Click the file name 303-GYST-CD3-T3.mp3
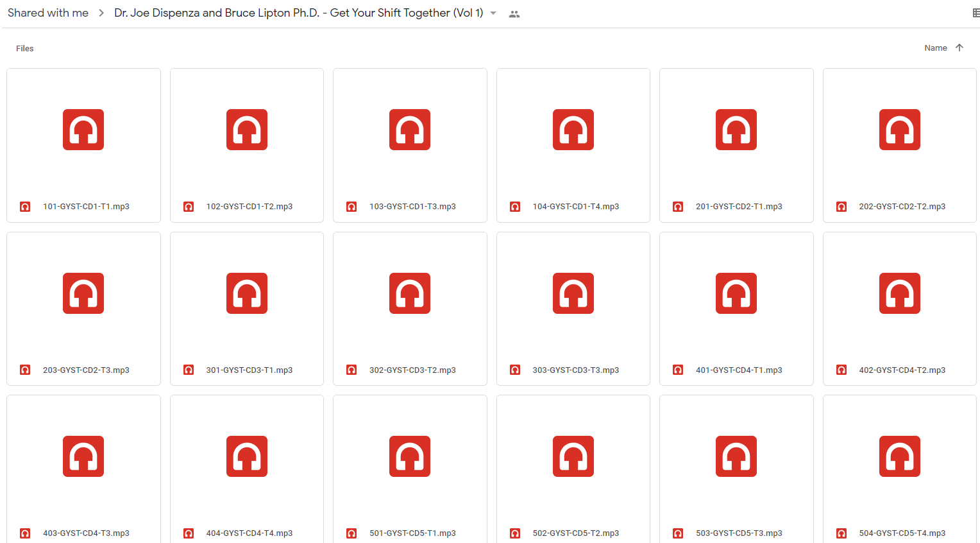Screen dimensions: 980x543 tap(576, 370)
